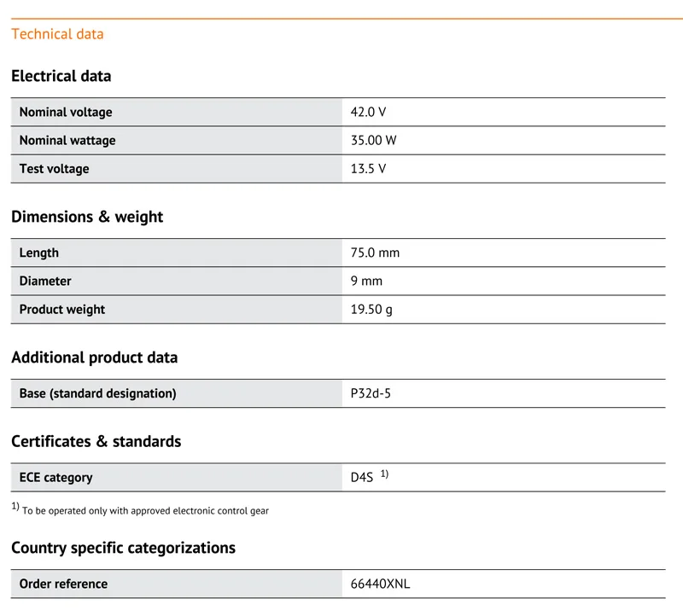Image resolution: width=683 pixels, height=616 pixels.
Task: Select the D4S ECE category value
Action: (x=362, y=478)
